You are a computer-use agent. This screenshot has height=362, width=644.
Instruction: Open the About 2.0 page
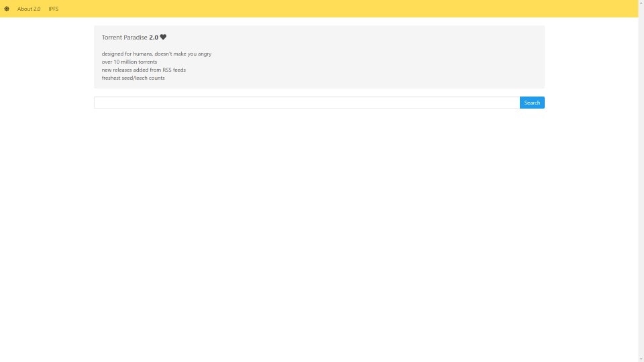pos(29,9)
